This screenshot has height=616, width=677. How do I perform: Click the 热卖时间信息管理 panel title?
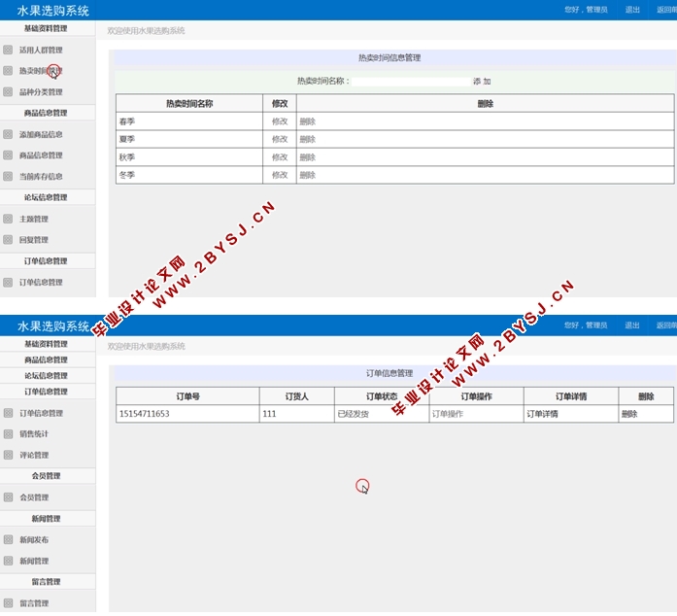tap(389, 58)
